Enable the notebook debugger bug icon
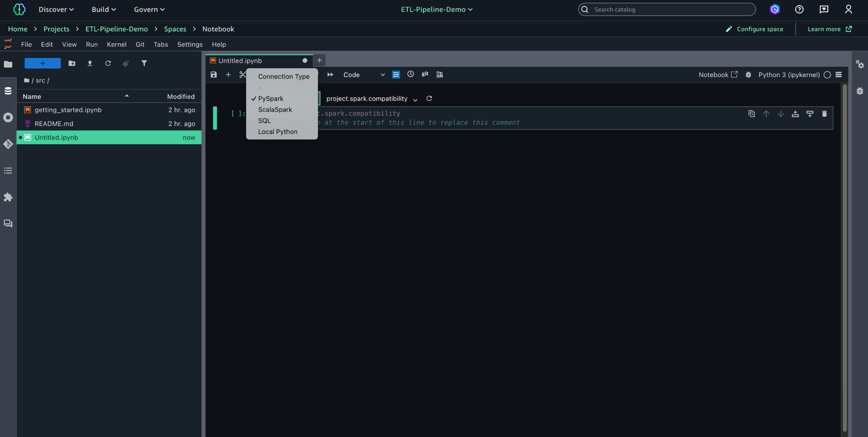This screenshot has width=868, height=437. tap(748, 75)
